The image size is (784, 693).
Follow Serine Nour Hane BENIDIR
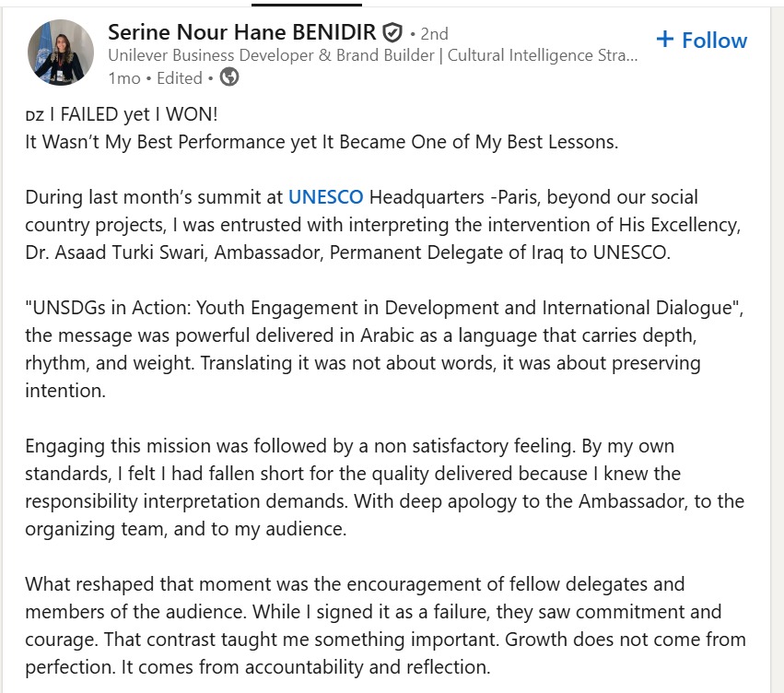click(702, 40)
